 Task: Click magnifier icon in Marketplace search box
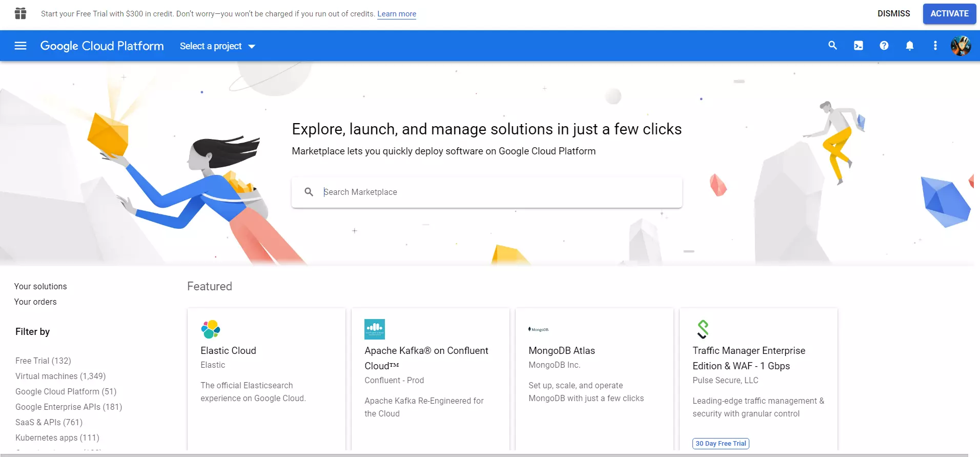309,192
